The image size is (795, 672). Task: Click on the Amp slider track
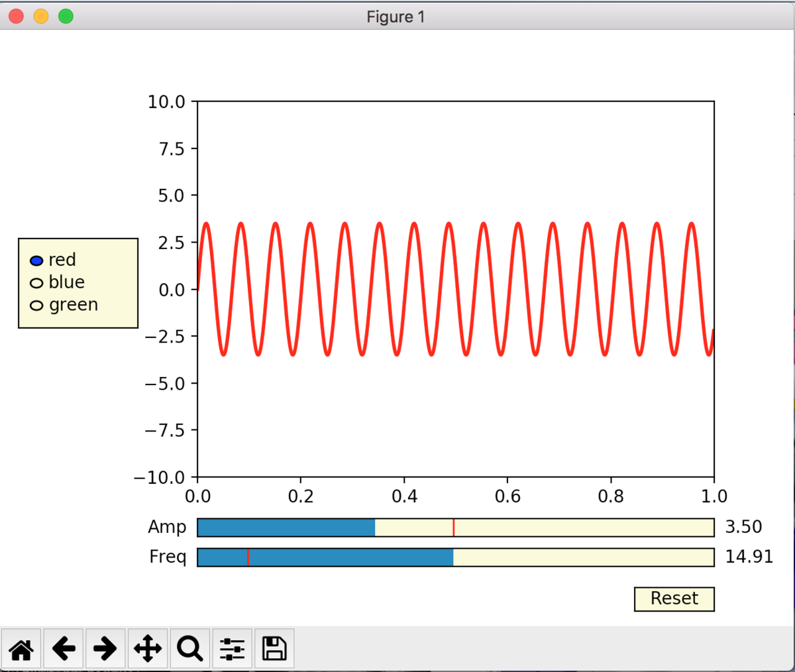[x=456, y=528]
